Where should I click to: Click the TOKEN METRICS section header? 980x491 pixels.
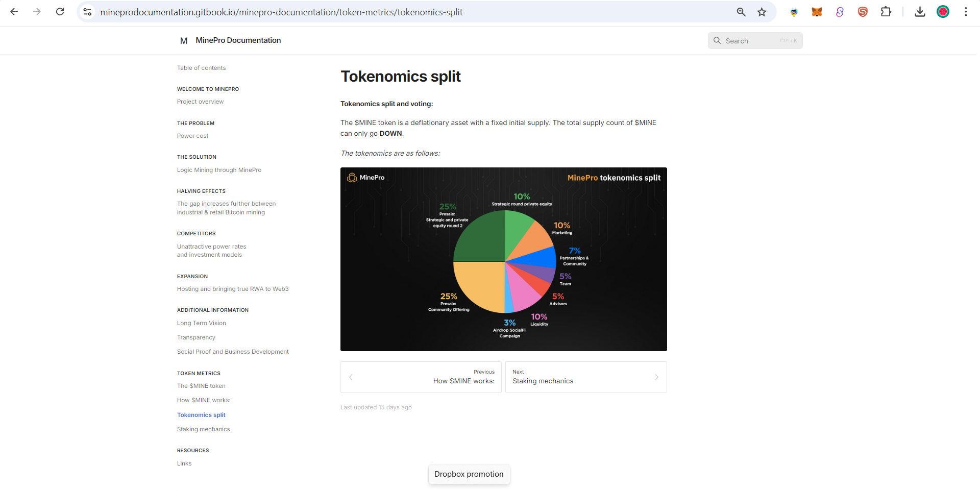tap(199, 374)
